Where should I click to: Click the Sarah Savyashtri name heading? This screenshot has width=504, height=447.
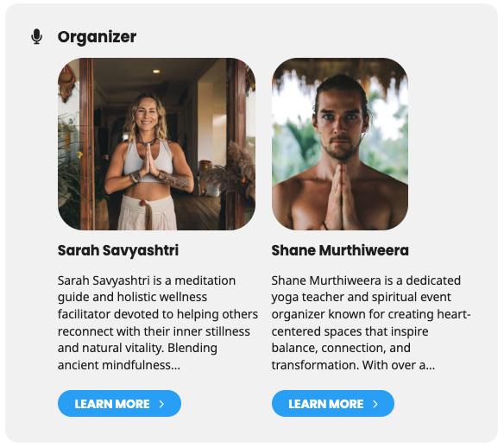coord(118,250)
